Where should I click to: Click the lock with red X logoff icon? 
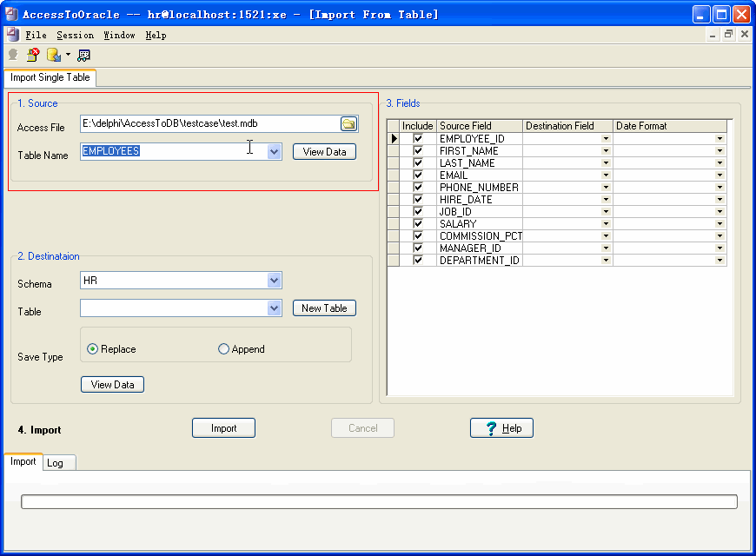click(x=33, y=55)
